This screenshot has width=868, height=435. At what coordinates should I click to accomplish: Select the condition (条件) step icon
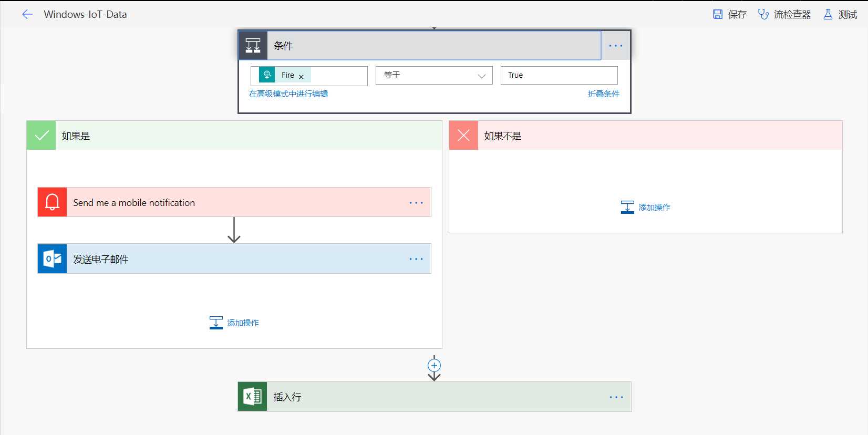point(253,46)
